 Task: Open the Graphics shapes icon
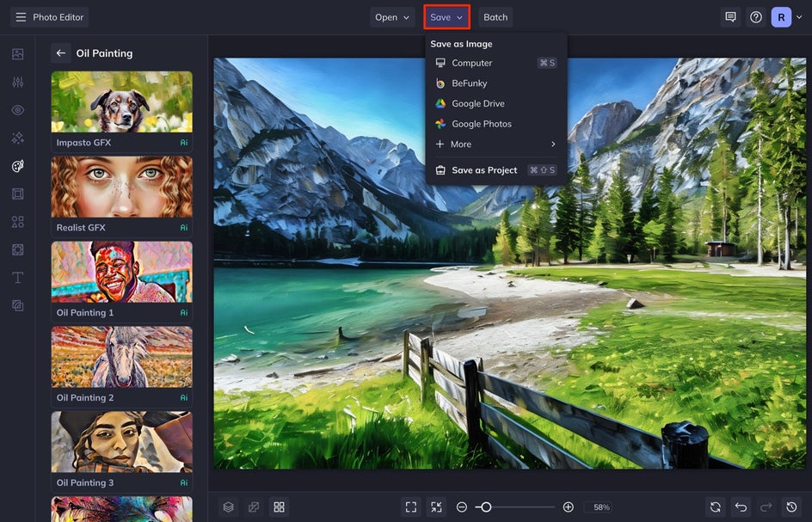[x=17, y=222]
